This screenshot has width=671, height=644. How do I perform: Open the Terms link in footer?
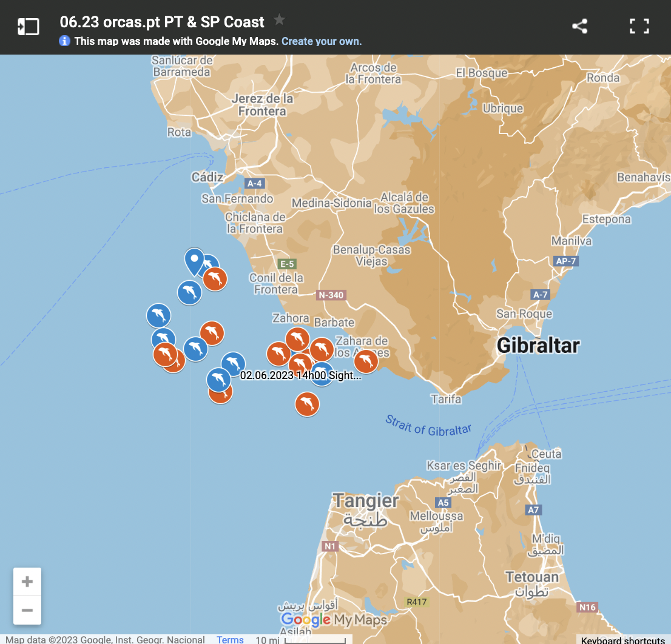pyautogui.click(x=230, y=639)
